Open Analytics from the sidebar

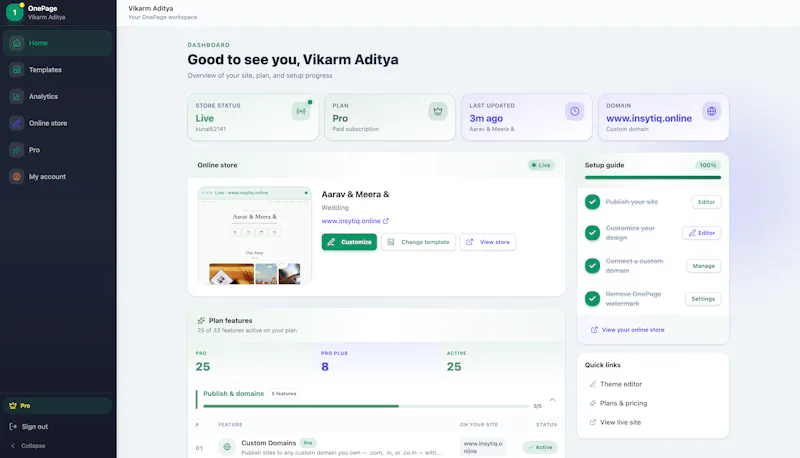click(x=57, y=96)
